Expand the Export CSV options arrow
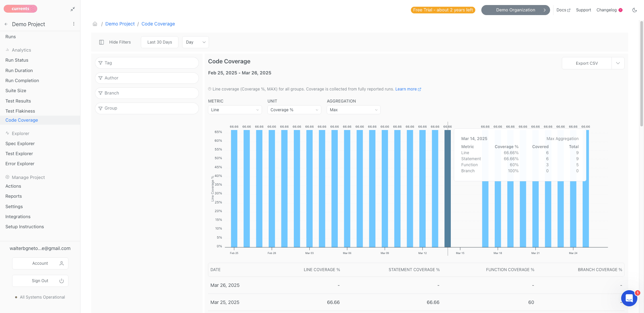The image size is (644, 313). (618, 63)
